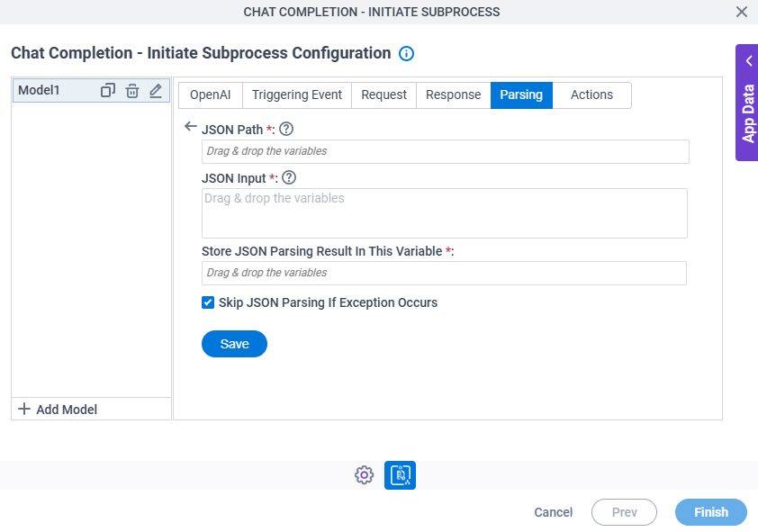Image resolution: width=758 pixels, height=532 pixels.
Task: Switch to the Actions tab
Action: point(591,95)
